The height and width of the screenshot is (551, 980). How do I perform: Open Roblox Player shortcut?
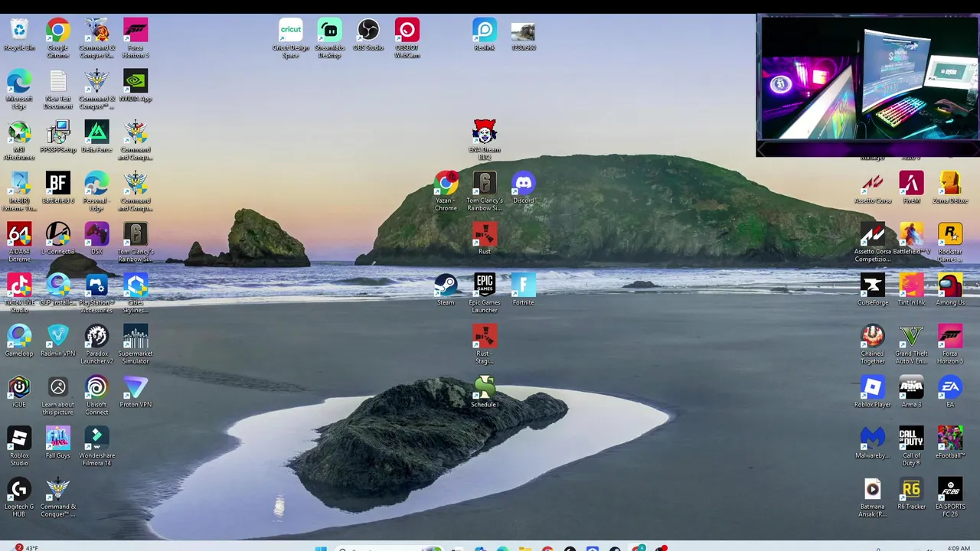tap(873, 392)
